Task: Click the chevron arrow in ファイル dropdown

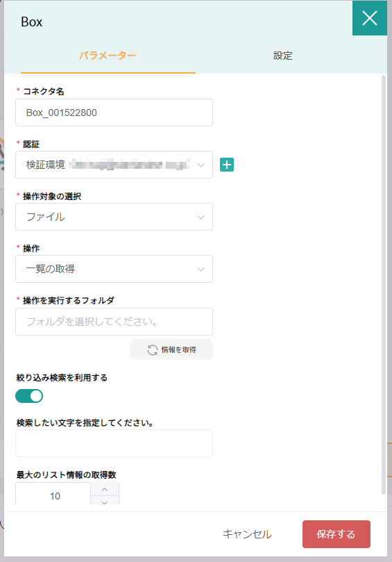Action: pyautogui.click(x=201, y=217)
